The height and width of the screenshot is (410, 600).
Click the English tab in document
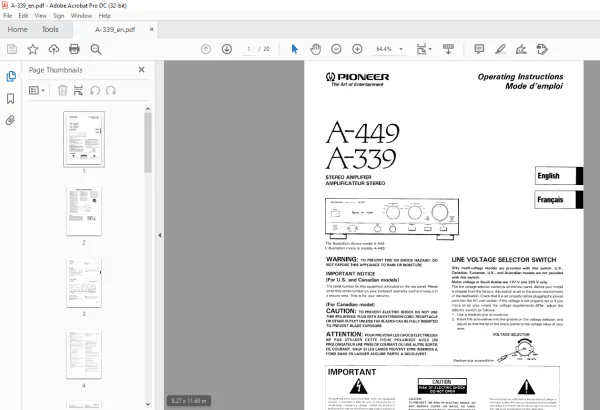pyautogui.click(x=559, y=176)
